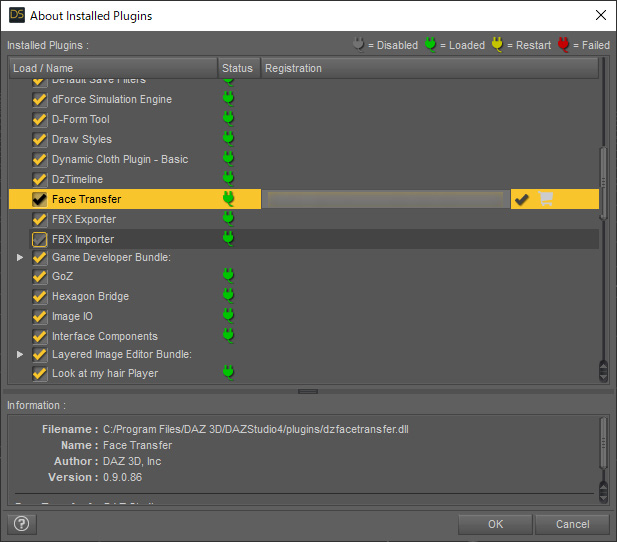Click the Face Transfer shopping cart icon
This screenshot has height=542, width=617.
click(x=546, y=199)
